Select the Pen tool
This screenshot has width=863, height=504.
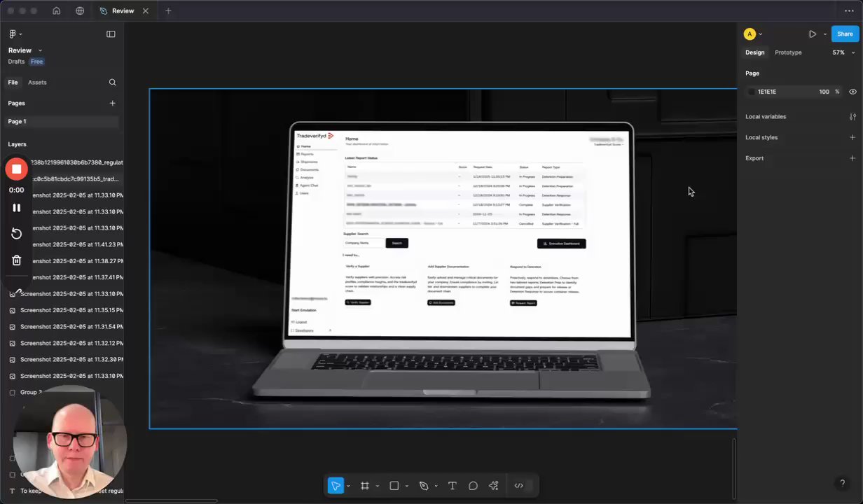click(424, 486)
